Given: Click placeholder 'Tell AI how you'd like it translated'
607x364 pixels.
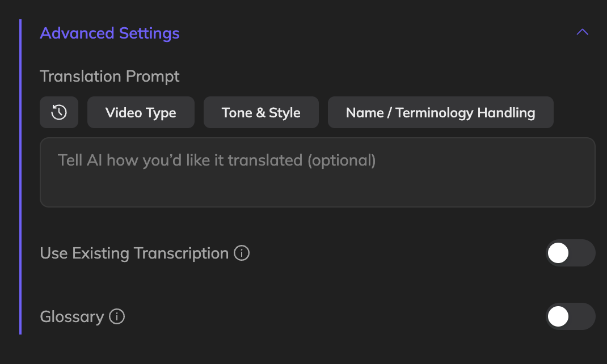Looking at the screenshot, I should [x=217, y=160].
